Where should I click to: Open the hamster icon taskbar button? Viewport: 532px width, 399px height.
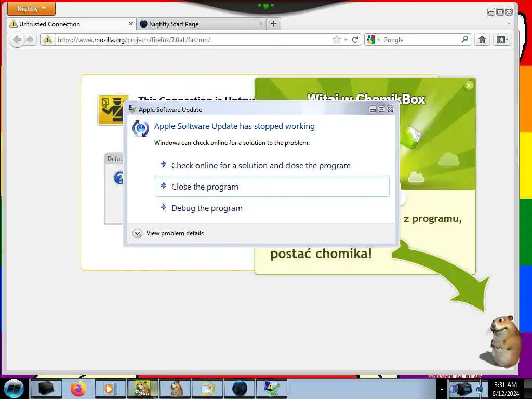pyautogui.click(x=175, y=389)
